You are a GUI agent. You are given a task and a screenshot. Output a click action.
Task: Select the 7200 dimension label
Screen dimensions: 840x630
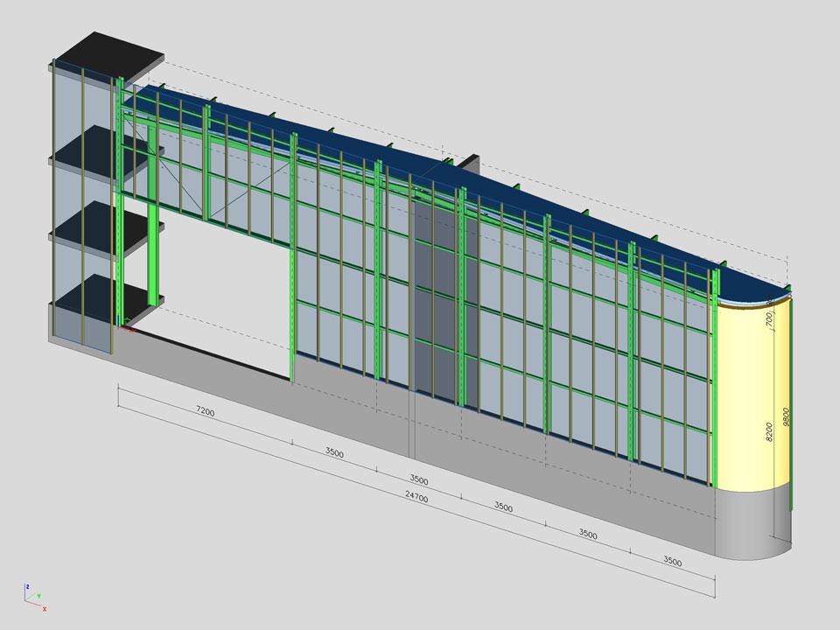coord(204,411)
